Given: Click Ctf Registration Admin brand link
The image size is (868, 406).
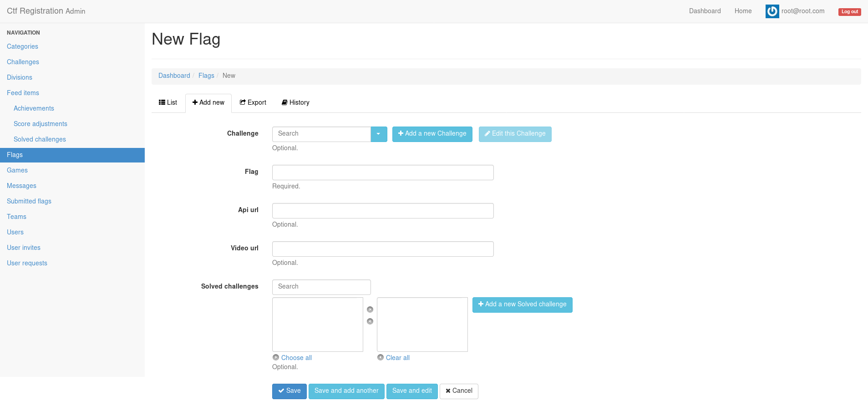Looking at the screenshot, I should (46, 11).
